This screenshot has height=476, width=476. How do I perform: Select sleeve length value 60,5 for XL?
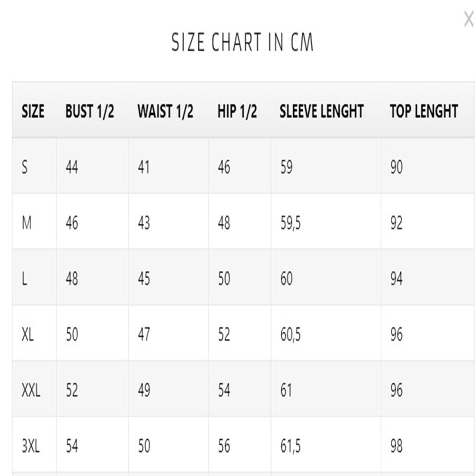[x=290, y=335]
